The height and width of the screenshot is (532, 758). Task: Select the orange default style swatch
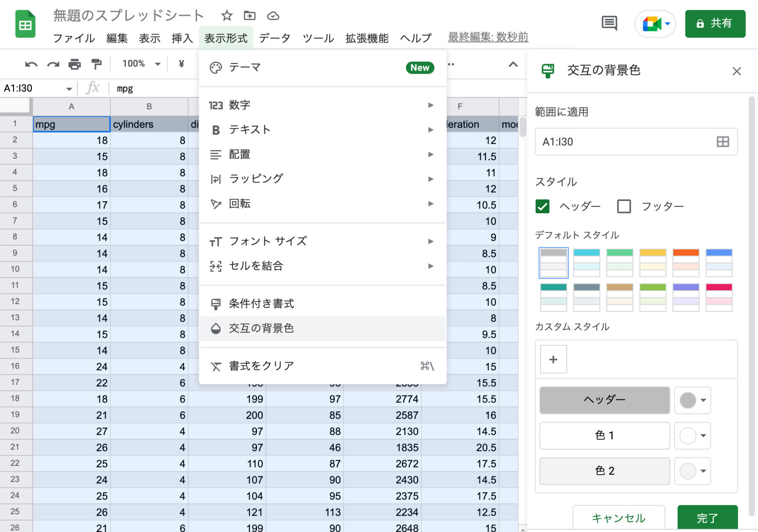[686, 262]
